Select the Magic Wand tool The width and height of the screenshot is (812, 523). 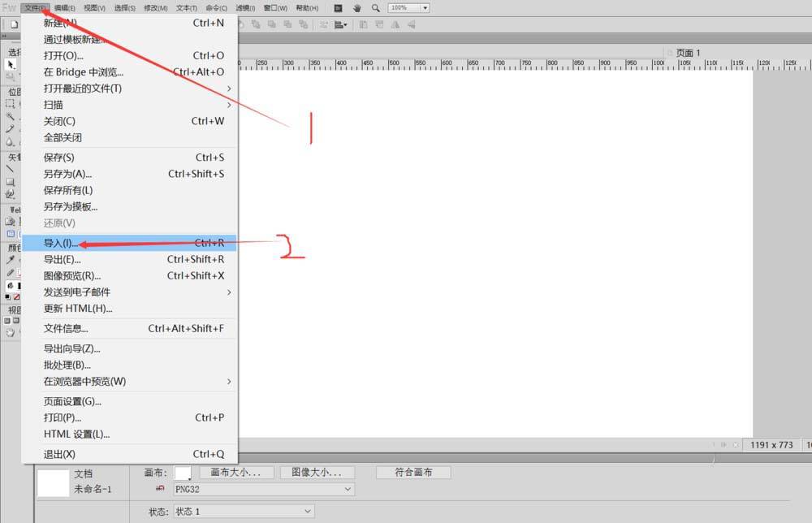click(10, 116)
